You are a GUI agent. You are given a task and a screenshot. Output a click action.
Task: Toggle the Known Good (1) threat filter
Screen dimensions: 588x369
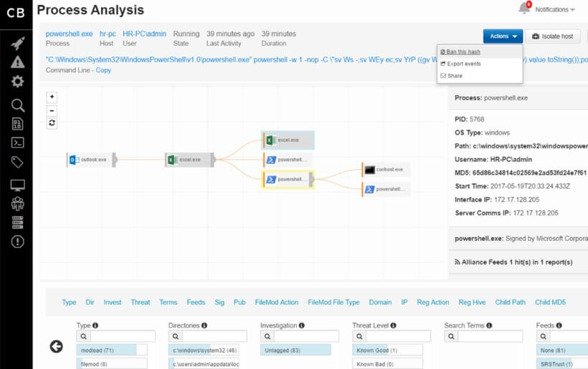click(387, 350)
